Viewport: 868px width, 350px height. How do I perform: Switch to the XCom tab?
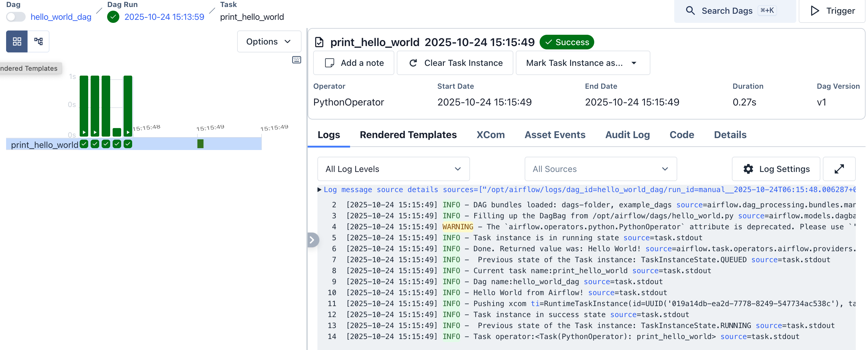coord(490,135)
